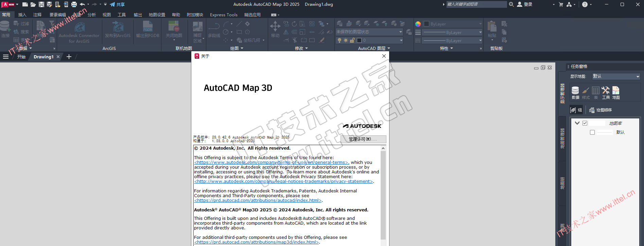644x246 pixels.
Task: Click the color wheel object color icon
Action: point(418,24)
